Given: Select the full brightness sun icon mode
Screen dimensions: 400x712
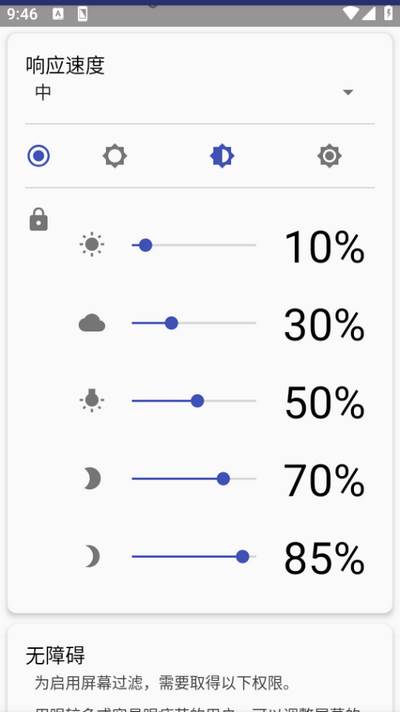Looking at the screenshot, I should 114,156.
